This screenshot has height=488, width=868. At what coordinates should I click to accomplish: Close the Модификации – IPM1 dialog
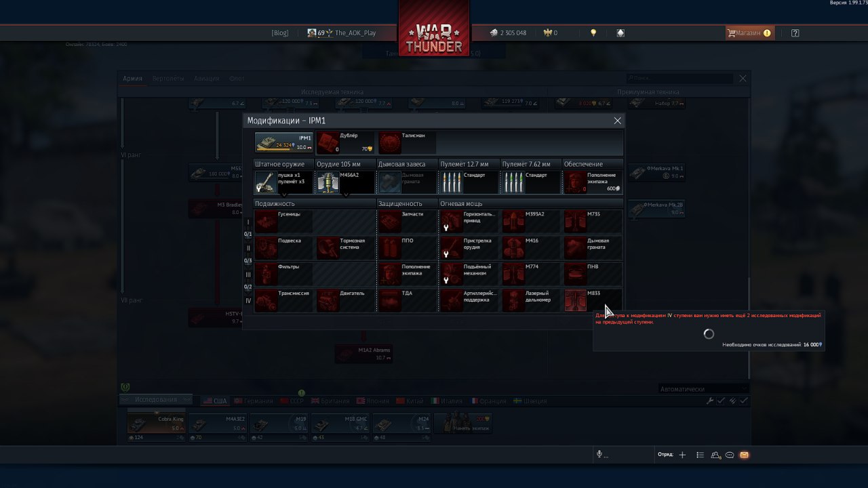point(617,121)
